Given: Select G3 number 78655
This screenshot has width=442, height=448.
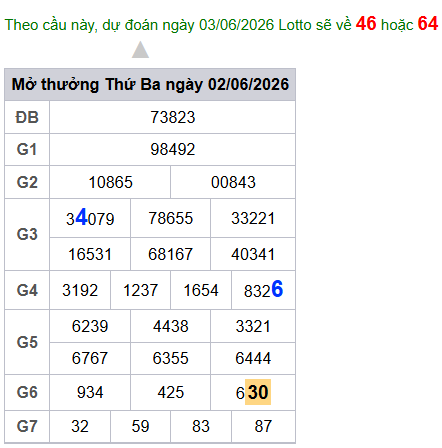Looking at the screenshot, I should coord(171,218).
